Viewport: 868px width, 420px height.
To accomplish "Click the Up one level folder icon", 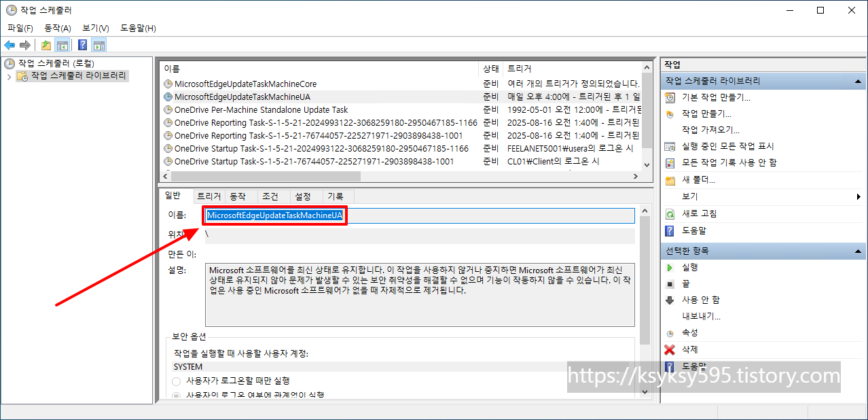I will (x=46, y=45).
